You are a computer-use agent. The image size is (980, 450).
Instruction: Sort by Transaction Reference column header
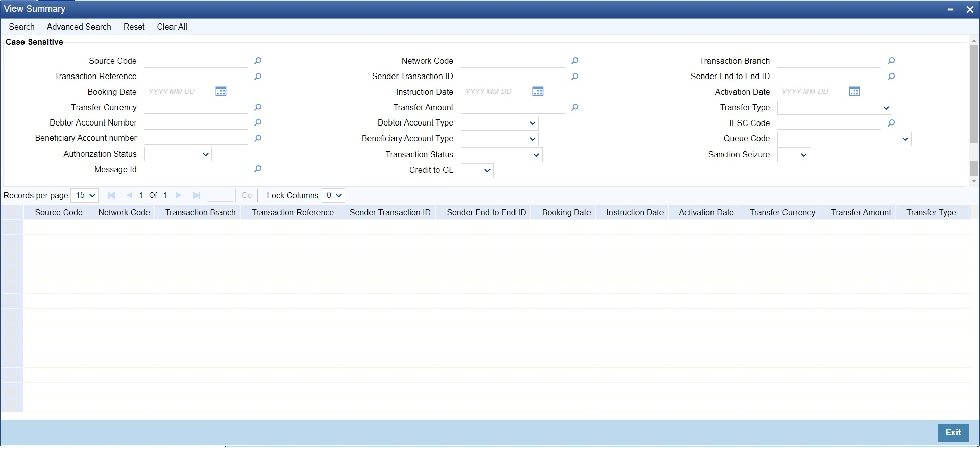tap(292, 212)
